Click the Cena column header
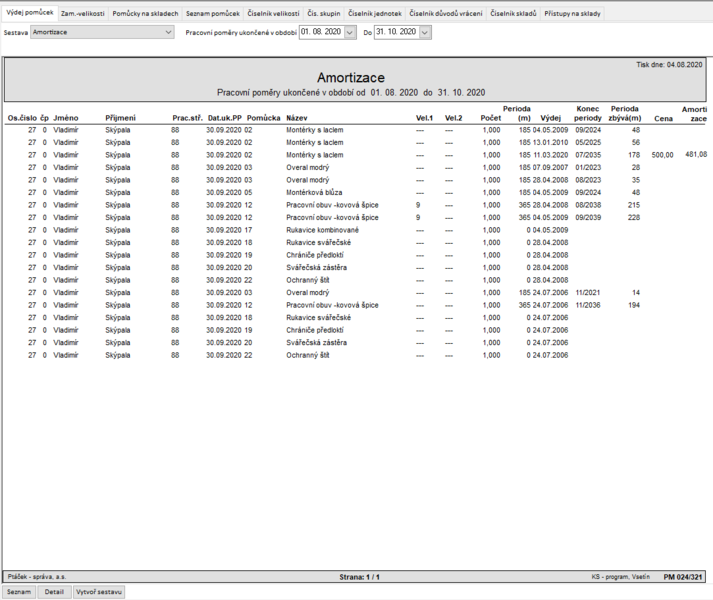This screenshot has width=713, height=600. pyautogui.click(x=663, y=119)
